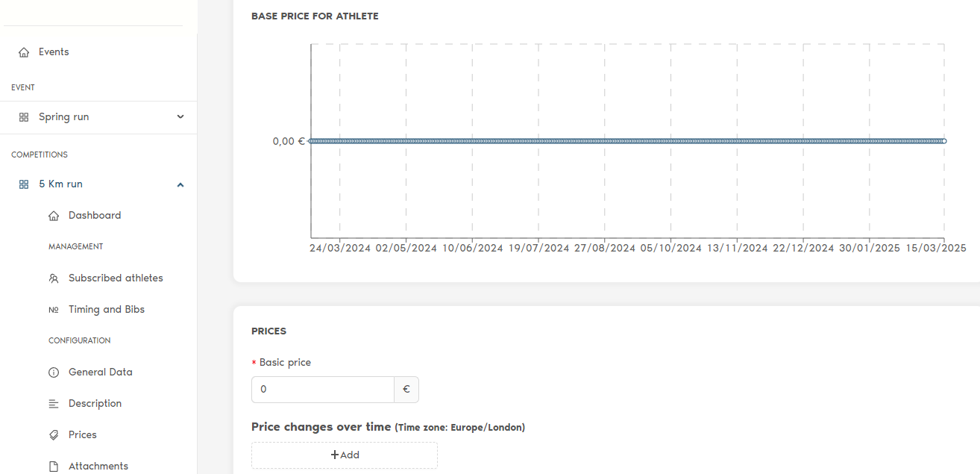Go to the Timing and Bibs menu
980x474 pixels.
[107, 310]
